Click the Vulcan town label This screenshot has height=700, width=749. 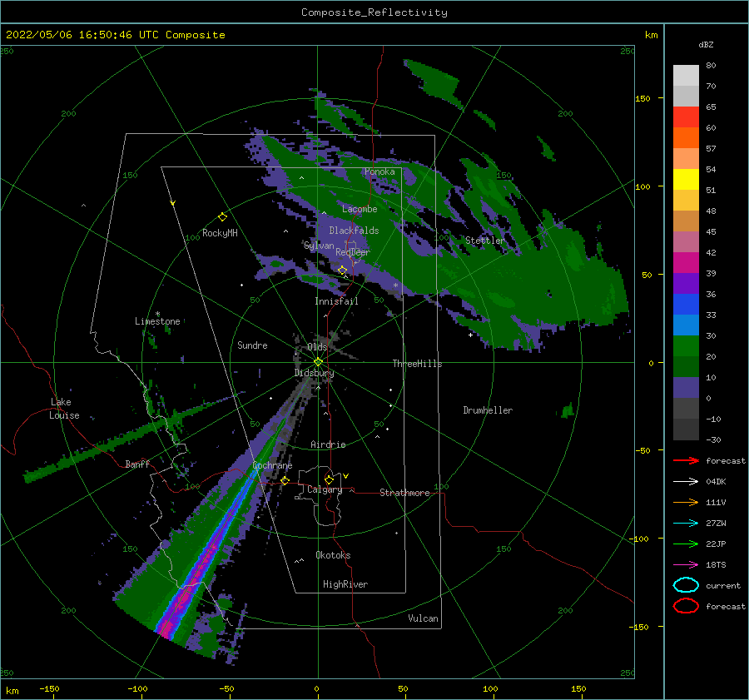pyautogui.click(x=423, y=618)
